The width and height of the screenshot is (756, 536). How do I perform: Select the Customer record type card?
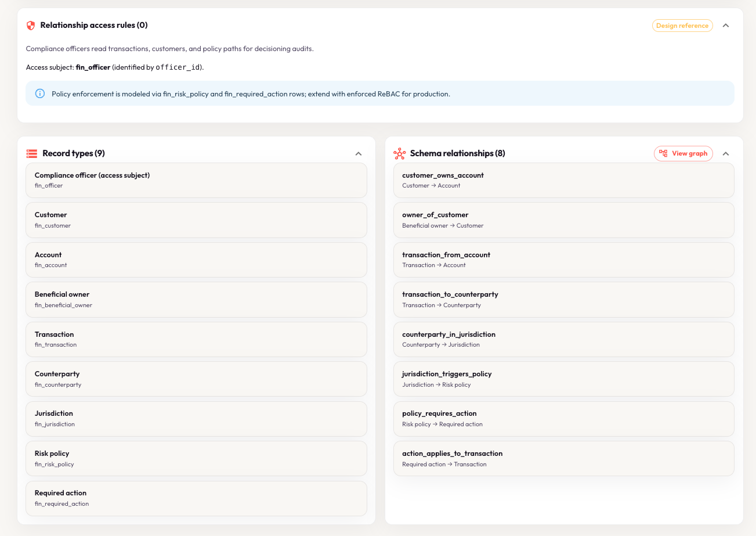pos(196,220)
